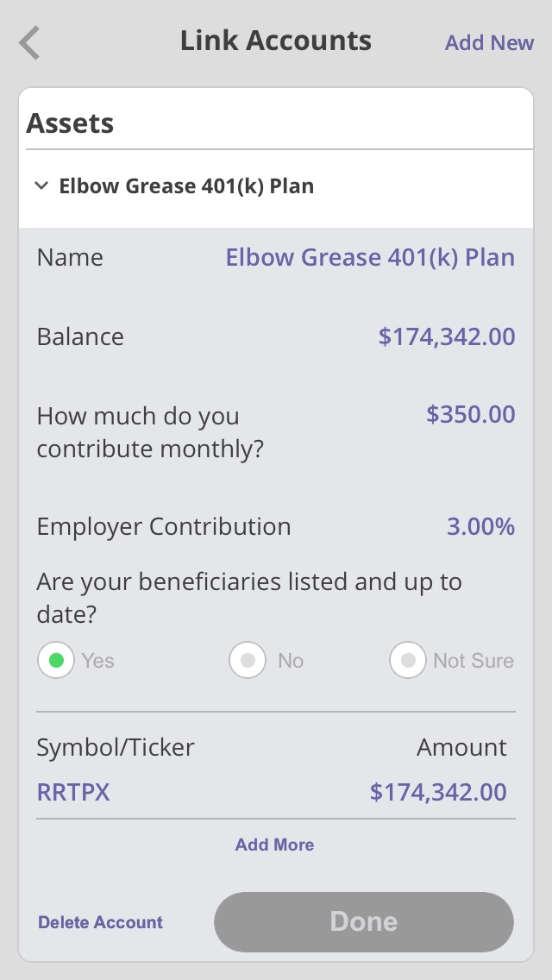This screenshot has height=980, width=552.
Task: Tap the Link Accounts page title
Action: point(276,41)
